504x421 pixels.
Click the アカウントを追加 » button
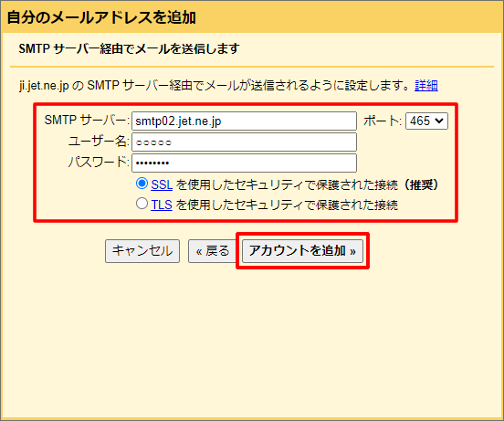pyautogui.click(x=302, y=251)
